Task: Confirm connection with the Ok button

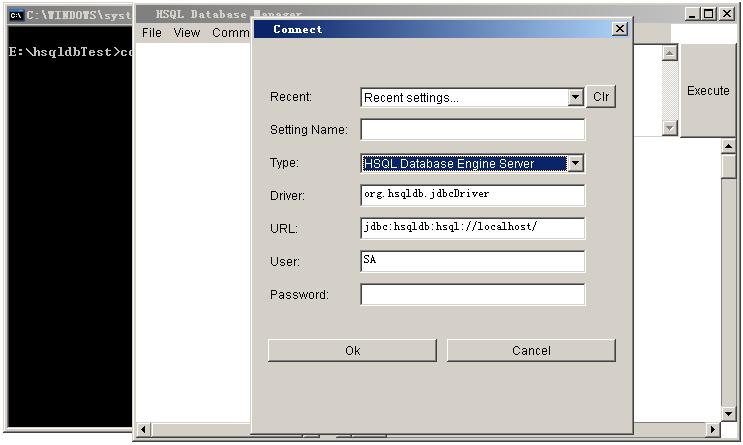Action: click(352, 350)
